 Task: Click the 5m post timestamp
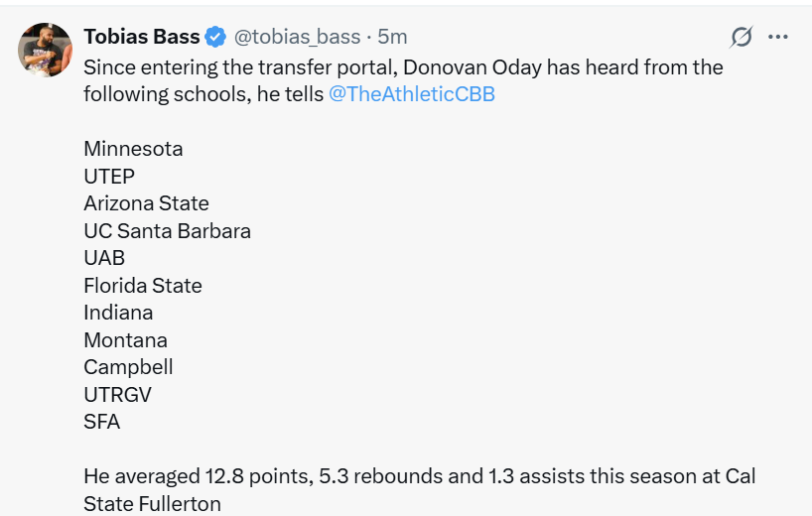[392, 37]
